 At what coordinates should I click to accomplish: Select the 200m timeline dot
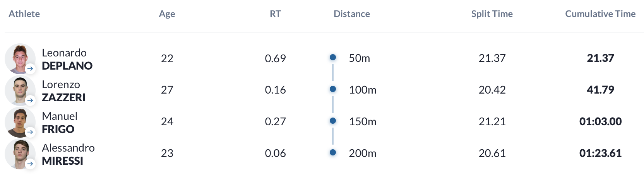click(x=332, y=152)
